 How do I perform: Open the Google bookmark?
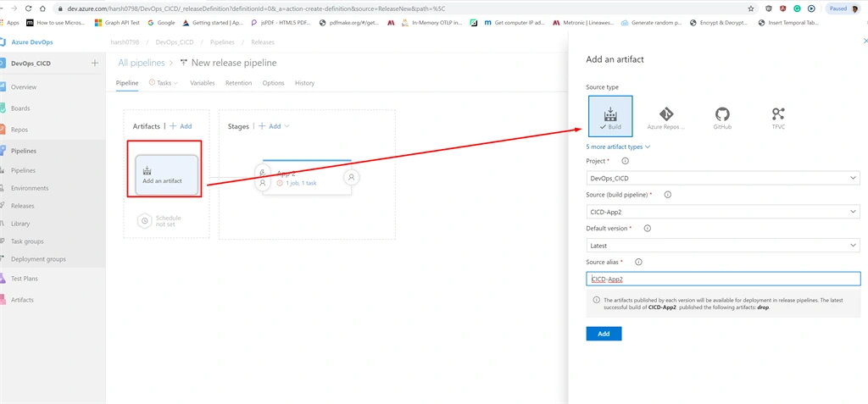click(x=162, y=23)
